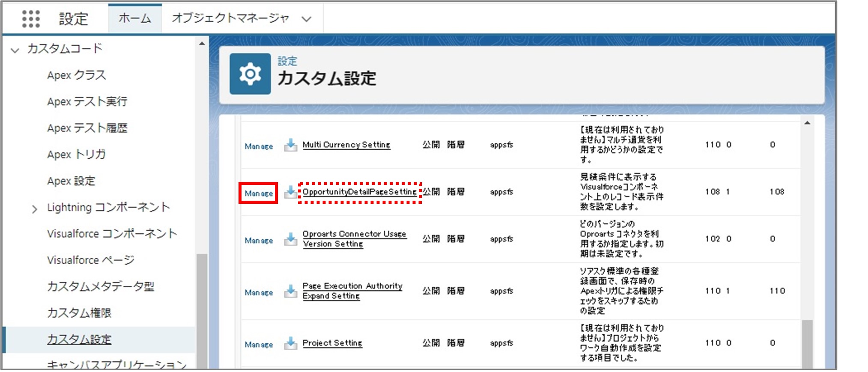
Task: Select カスタム設定 in sidebar
Action: click(79, 339)
